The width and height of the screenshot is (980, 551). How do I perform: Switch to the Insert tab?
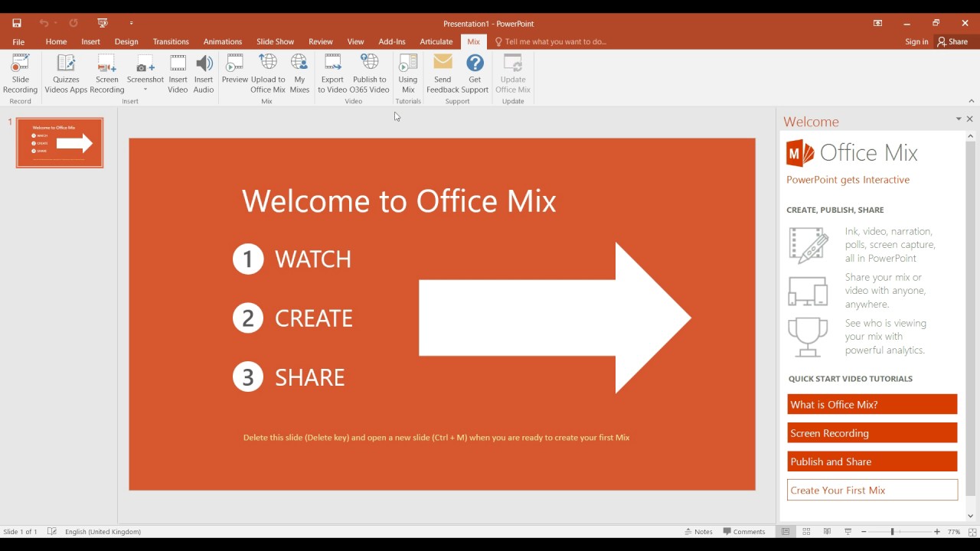(90, 42)
